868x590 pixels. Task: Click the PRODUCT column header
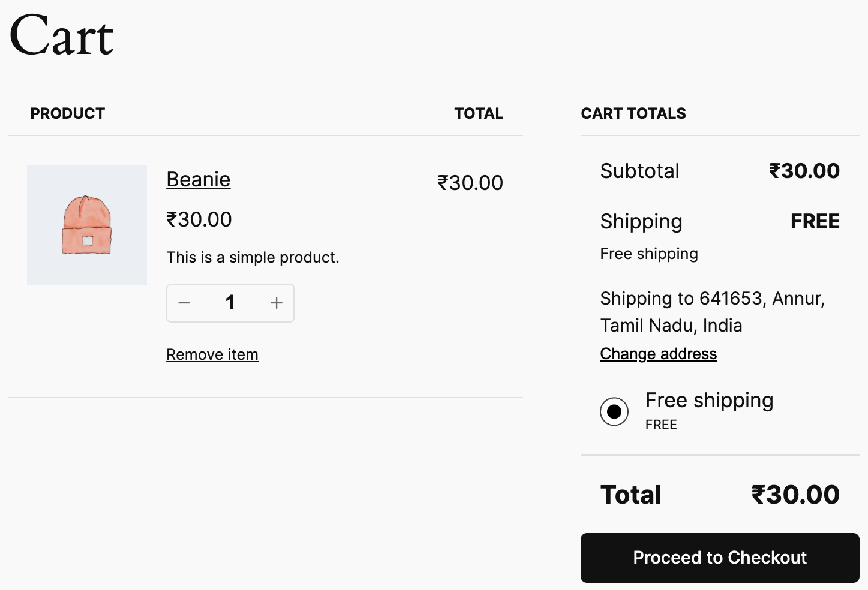click(x=68, y=113)
